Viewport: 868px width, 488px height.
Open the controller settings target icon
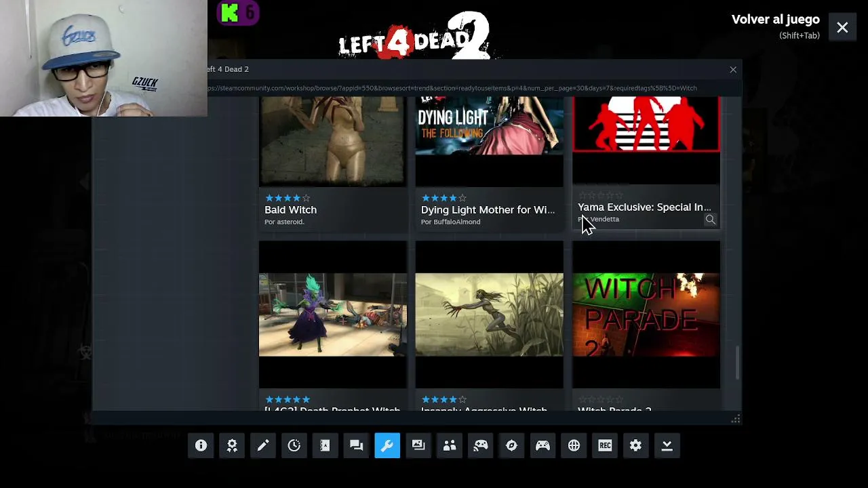pos(511,445)
